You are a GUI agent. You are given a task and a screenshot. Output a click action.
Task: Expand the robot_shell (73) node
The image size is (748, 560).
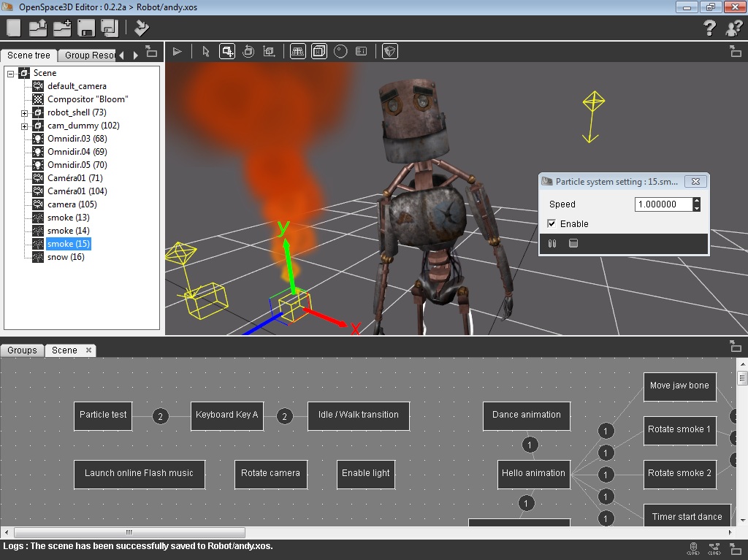[24, 113]
